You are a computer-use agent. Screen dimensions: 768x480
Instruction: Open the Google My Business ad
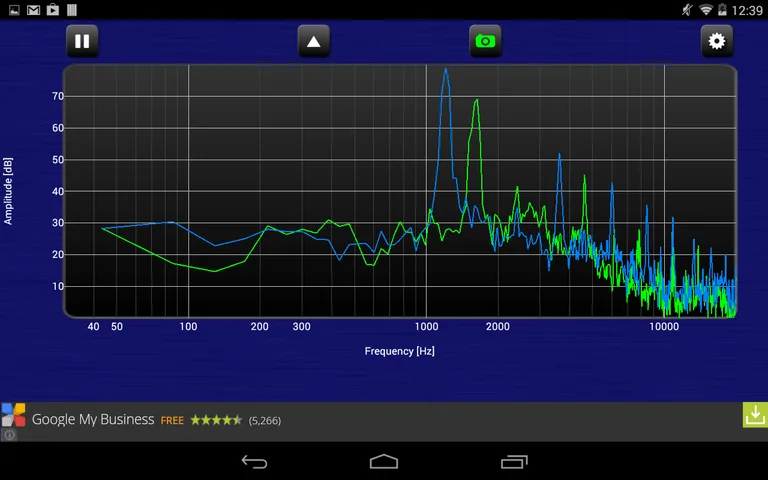pyautogui.click(x=384, y=422)
